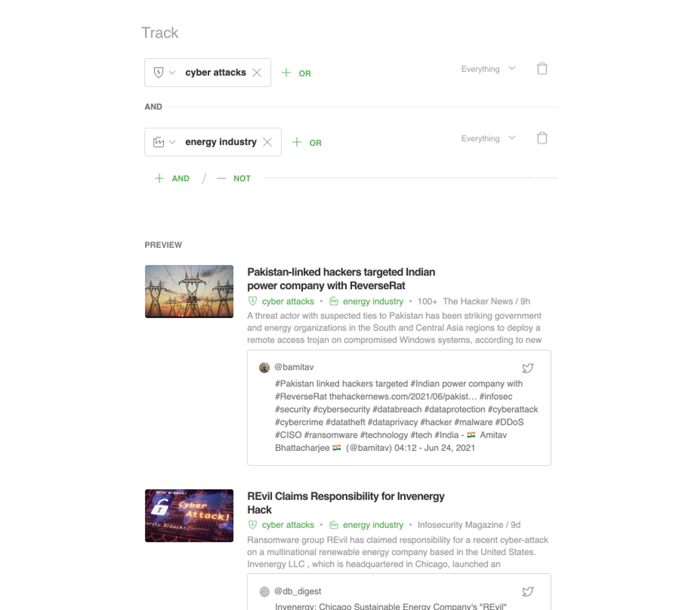The height and width of the screenshot is (610, 700).
Task: Open Pakistan-linked hackers ReverseRat article headline
Action: (341, 279)
